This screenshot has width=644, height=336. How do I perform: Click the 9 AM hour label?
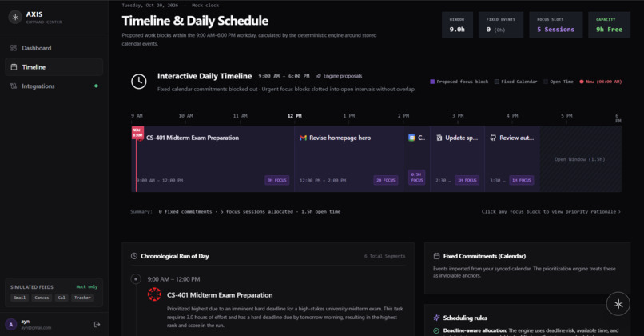(x=137, y=116)
